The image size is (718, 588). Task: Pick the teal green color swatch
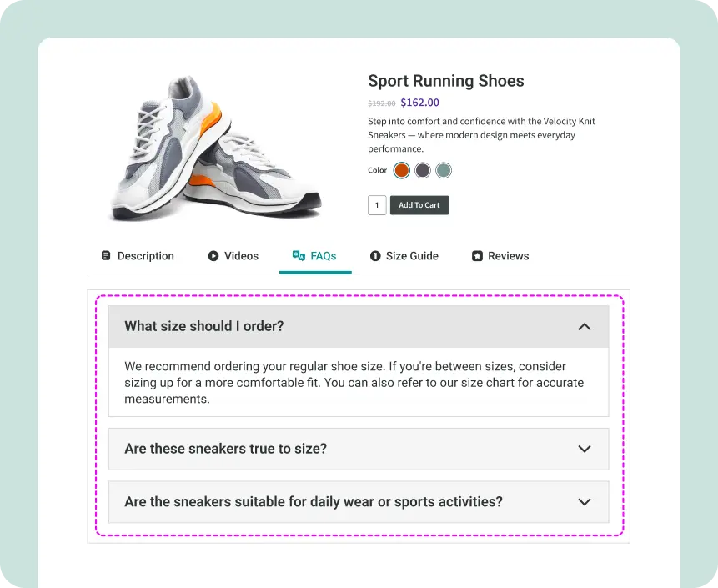tap(444, 170)
